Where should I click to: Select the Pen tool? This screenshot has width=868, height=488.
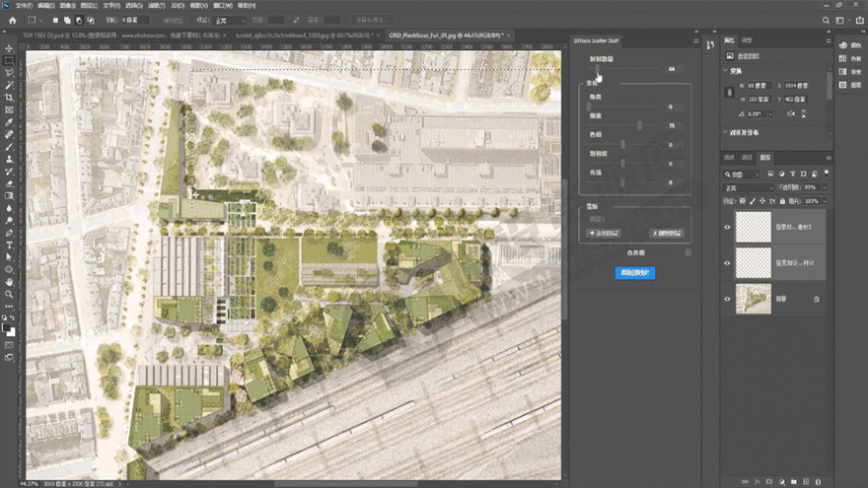click(x=9, y=233)
